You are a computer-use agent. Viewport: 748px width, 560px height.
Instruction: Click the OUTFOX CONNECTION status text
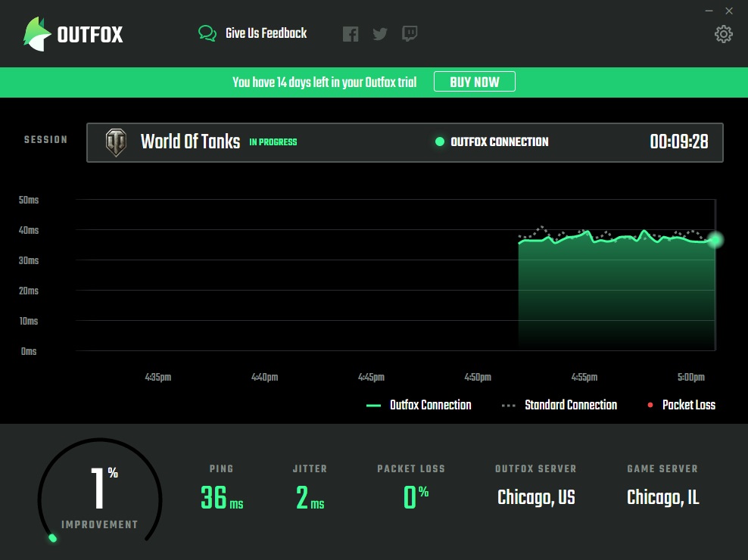pyautogui.click(x=500, y=142)
